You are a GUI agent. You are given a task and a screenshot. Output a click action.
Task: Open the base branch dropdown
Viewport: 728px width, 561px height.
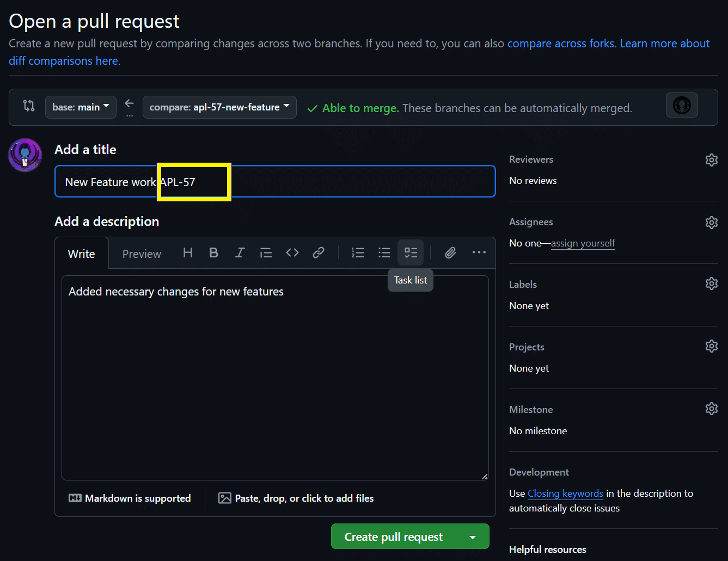point(81,107)
